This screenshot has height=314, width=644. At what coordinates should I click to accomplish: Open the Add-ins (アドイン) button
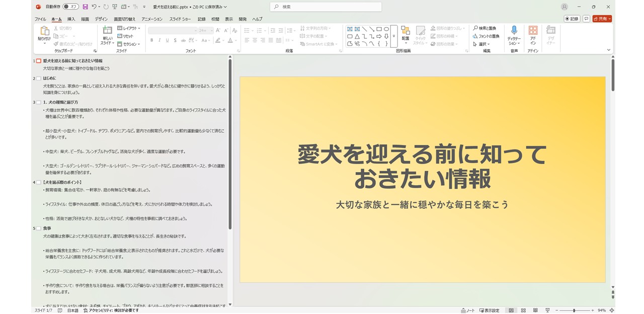click(x=533, y=35)
